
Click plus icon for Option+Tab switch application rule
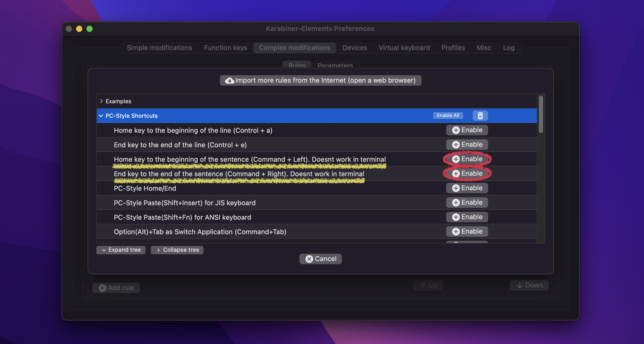click(455, 231)
